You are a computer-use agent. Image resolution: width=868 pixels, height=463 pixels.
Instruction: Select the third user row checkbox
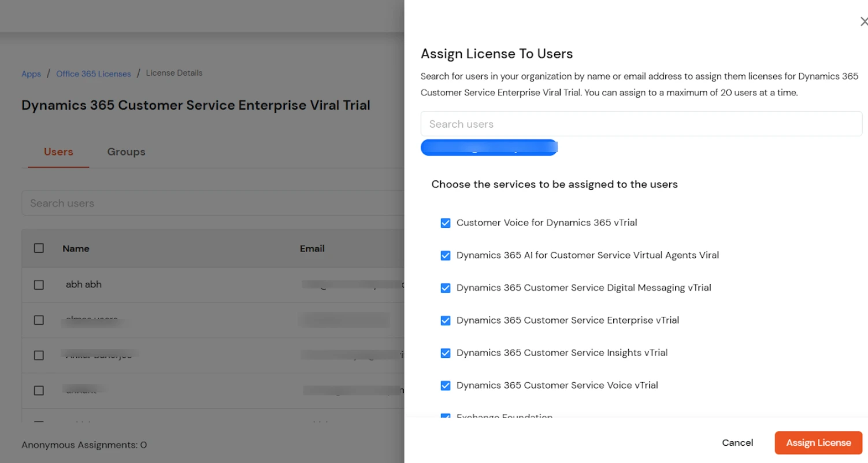(x=39, y=355)
